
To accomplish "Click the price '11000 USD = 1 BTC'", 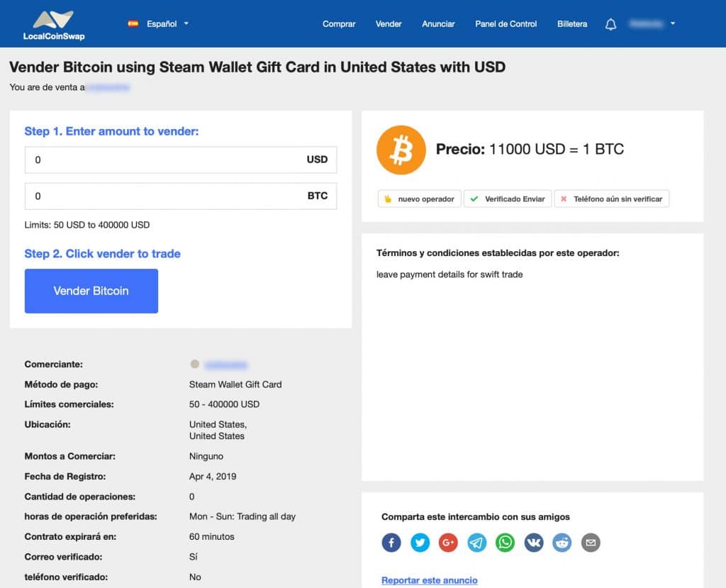I will click(557, 149).
